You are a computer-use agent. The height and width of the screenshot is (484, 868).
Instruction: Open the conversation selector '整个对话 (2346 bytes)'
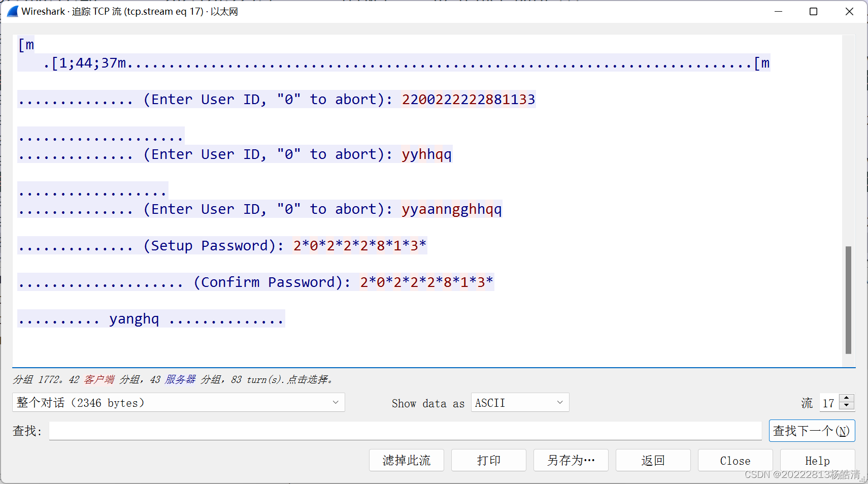coord(179,402)
